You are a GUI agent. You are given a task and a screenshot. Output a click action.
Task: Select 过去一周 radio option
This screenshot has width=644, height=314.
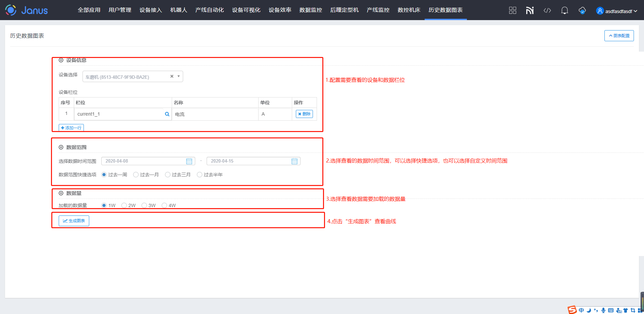[x=104, y=175]
